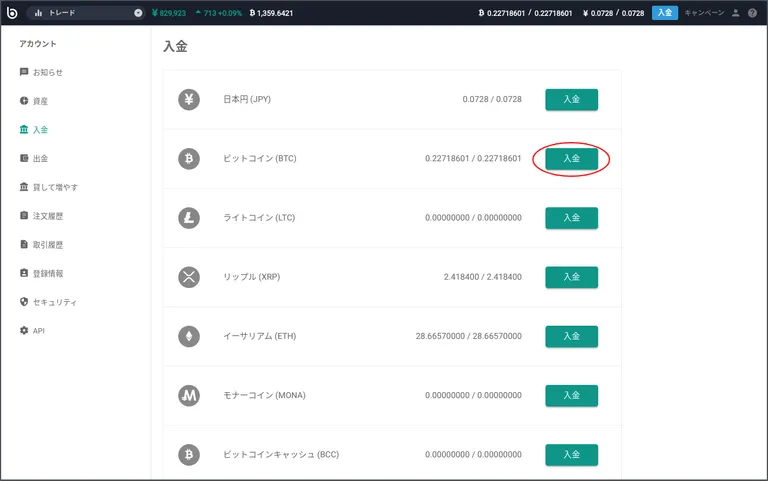
Task: Click 入金 button for イーサリアム (ETH)
Action: click(572, 337)
